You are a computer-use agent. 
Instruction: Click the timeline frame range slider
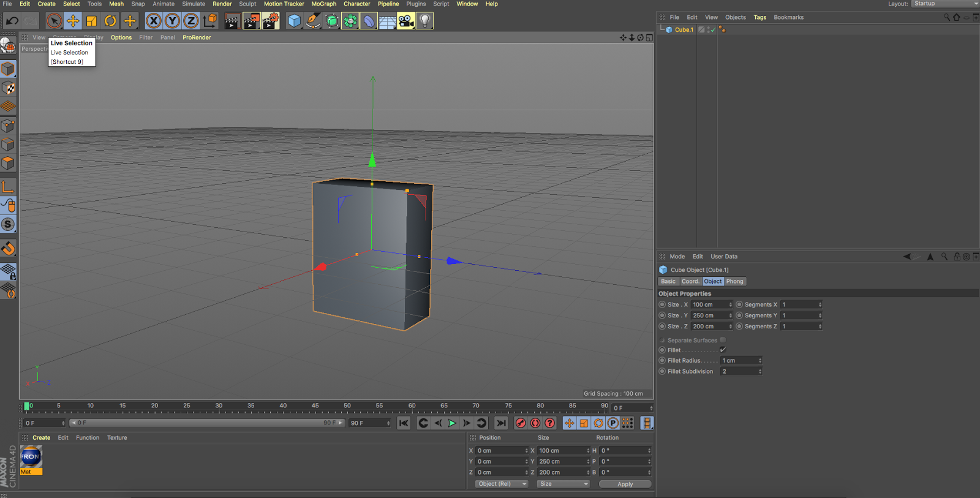(x=206, y=423)
